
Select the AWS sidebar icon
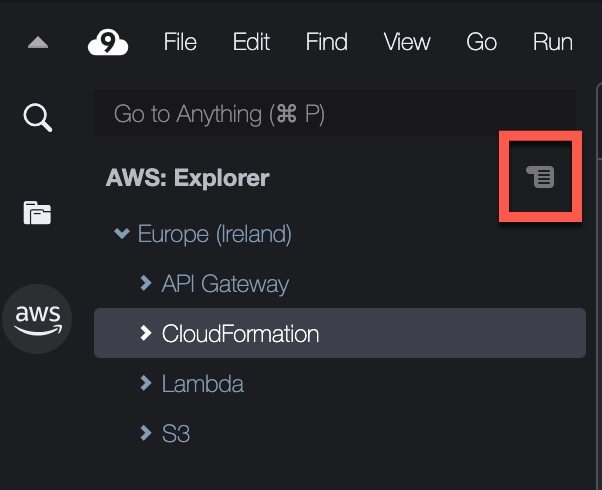[37, 319]
